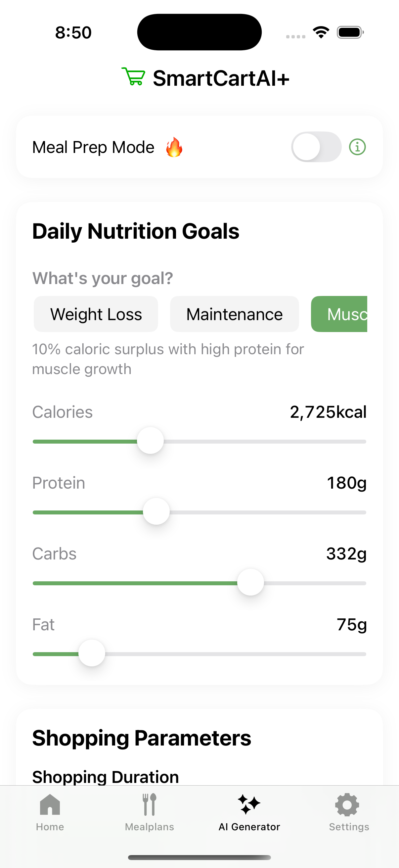Select the AI Generator sparkles icon
399x868 pixels.
pyautogui.click(x=249, y=805)
